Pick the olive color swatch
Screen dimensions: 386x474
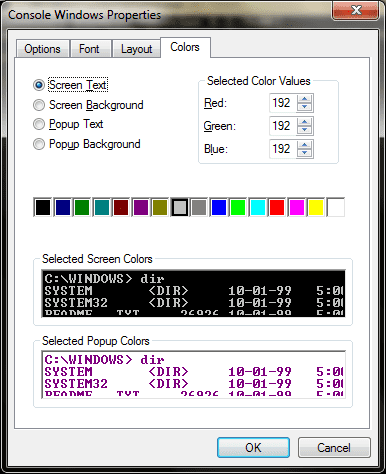click(x=160, y=207)
